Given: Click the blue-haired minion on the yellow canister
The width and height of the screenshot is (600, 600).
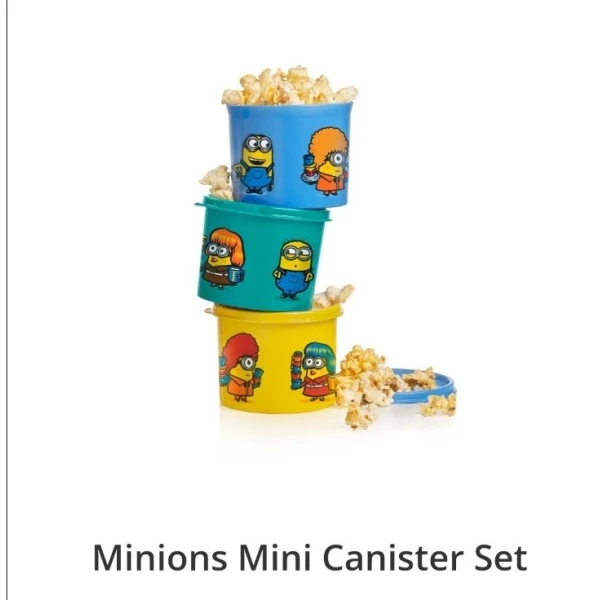Looking at the screenshot, I should [314, 371].
